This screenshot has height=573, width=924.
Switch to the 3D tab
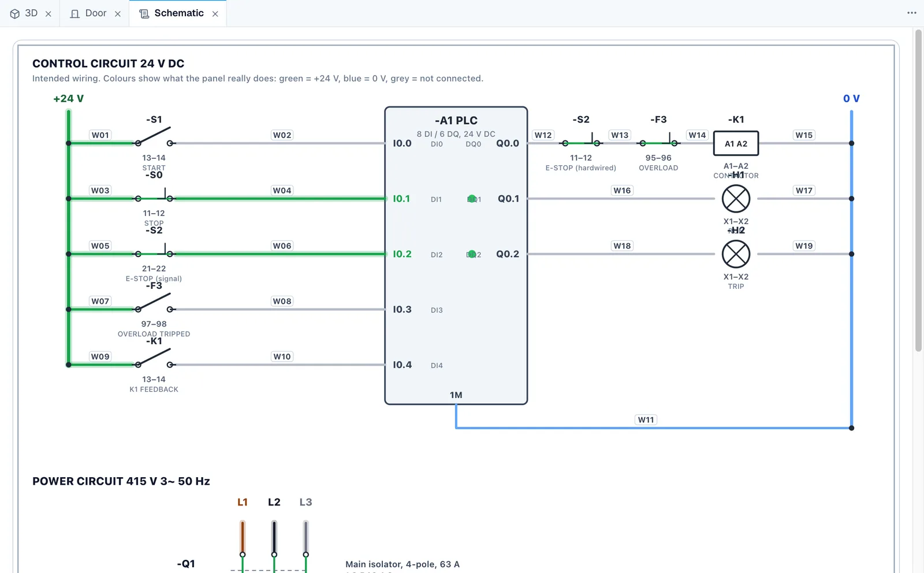(31, 13)
